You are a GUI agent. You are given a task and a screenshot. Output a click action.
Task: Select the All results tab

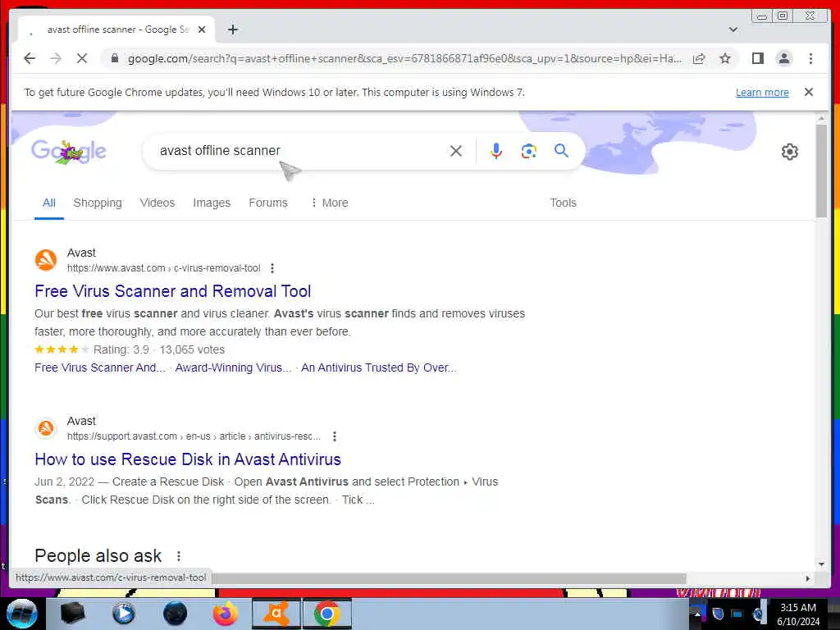48,203
